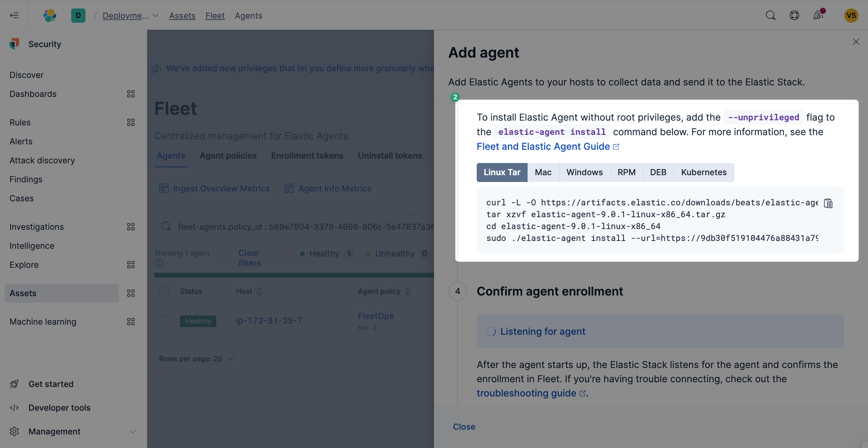Open Intelligence in the sidebar

coord(32,246)
